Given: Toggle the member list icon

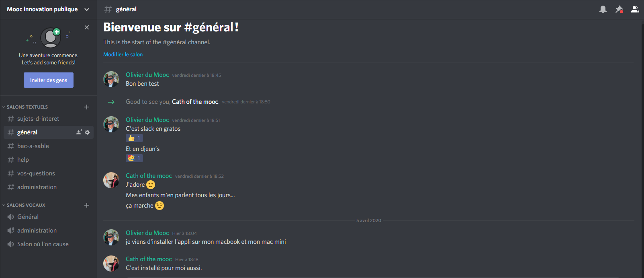Looking at the screenshot, I should coord(635,9).
